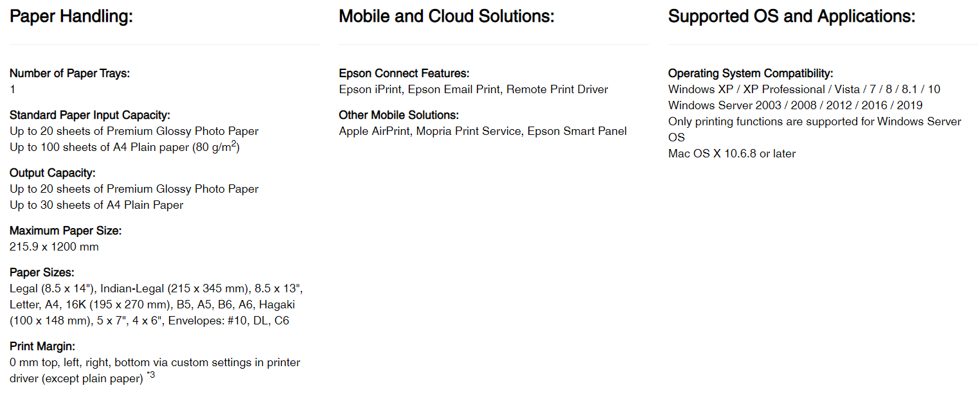Click the Apple AirPrint text
980x397 pixels.
tap(374, 131)
